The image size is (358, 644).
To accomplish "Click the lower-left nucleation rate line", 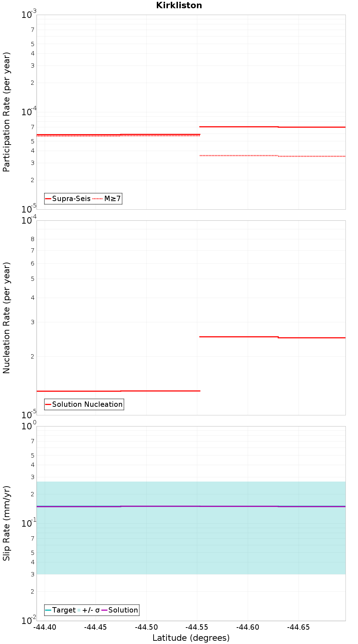I will (118, 391).
